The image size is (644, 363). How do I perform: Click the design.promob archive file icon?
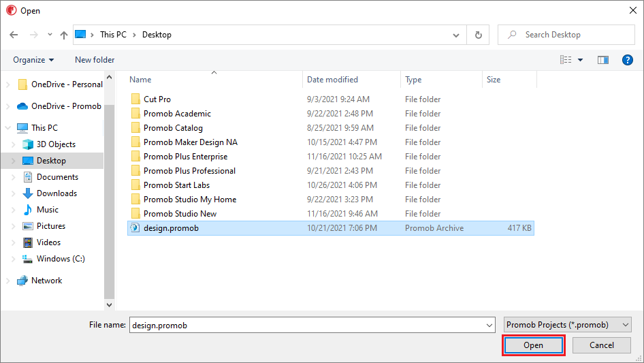pos(135,227)
